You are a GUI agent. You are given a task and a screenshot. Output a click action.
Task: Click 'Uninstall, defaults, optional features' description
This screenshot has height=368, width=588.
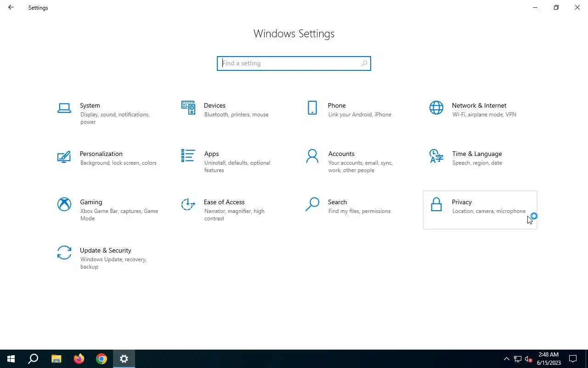click(237, 167)
